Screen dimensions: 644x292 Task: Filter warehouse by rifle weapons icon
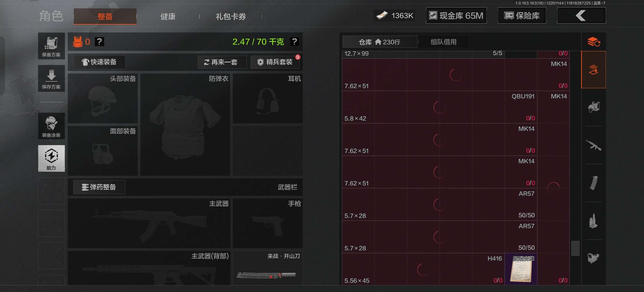(593, 145)
